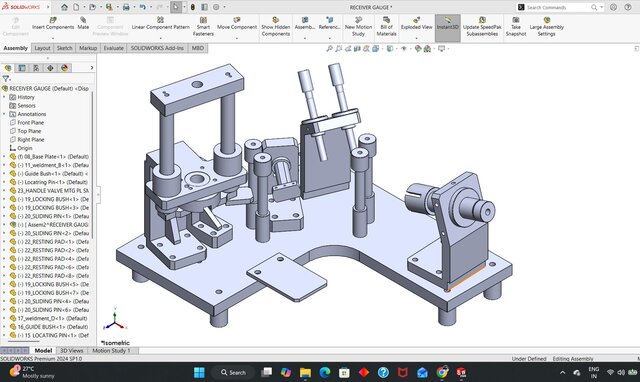Expand the SOLIDWORKS menu arrow beside logo
The image size is (640, 382).
[48, 7]
